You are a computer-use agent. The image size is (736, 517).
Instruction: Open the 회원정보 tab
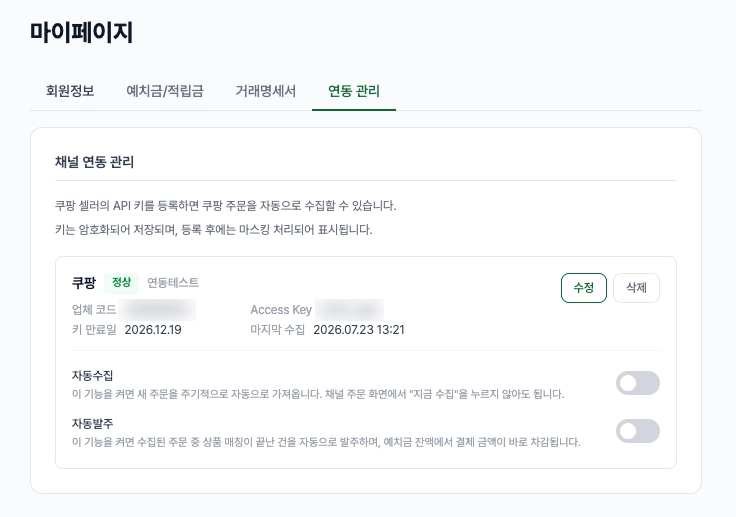[70, 91]
